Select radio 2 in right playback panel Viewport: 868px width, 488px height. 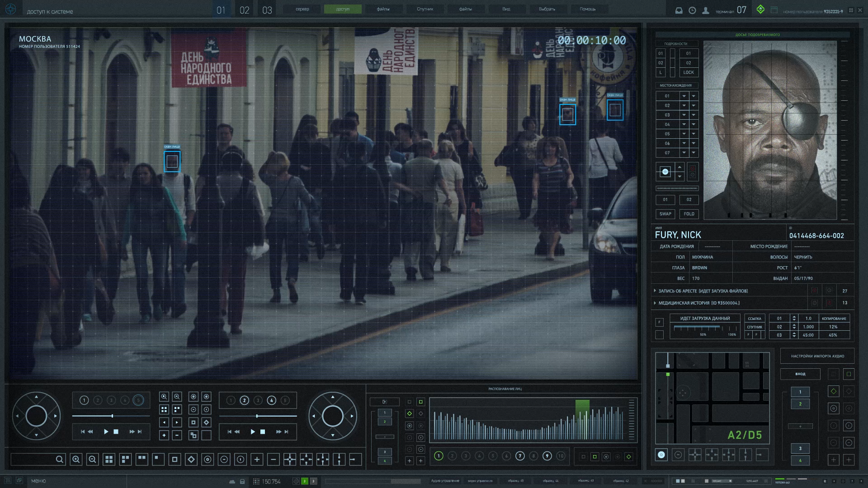click(245, 400)
